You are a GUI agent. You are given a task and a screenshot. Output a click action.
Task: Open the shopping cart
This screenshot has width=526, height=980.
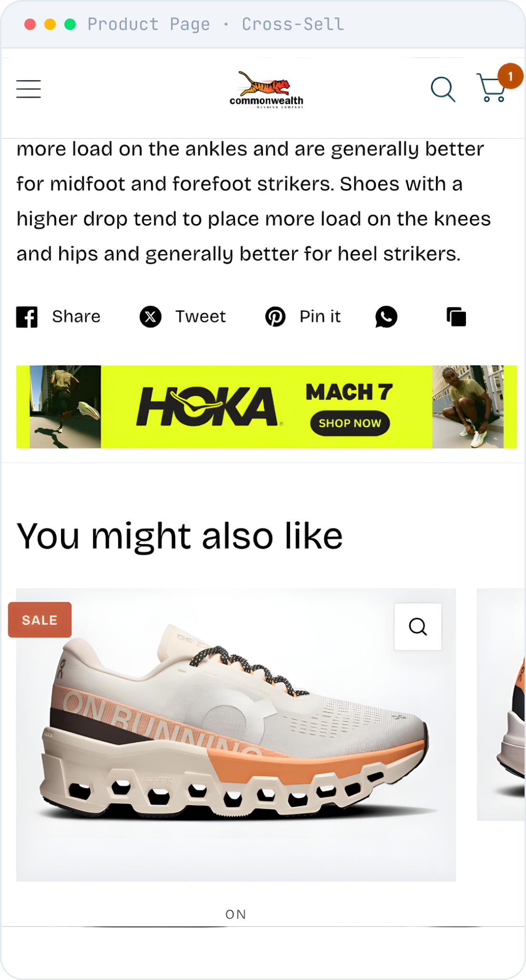click(491, 88)
